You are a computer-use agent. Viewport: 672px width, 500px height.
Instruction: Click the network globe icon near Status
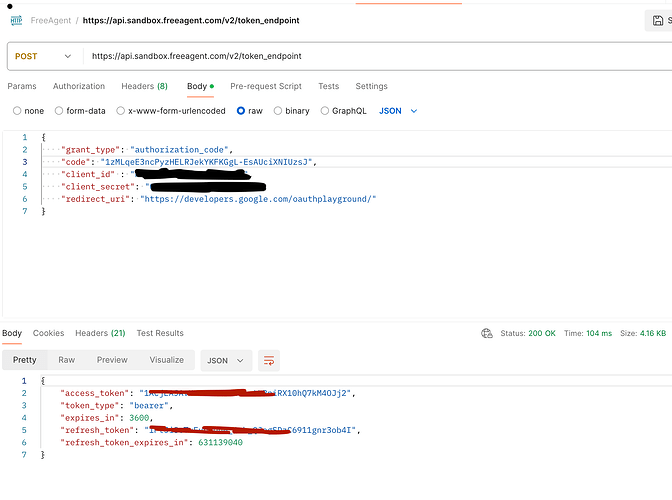487,333
